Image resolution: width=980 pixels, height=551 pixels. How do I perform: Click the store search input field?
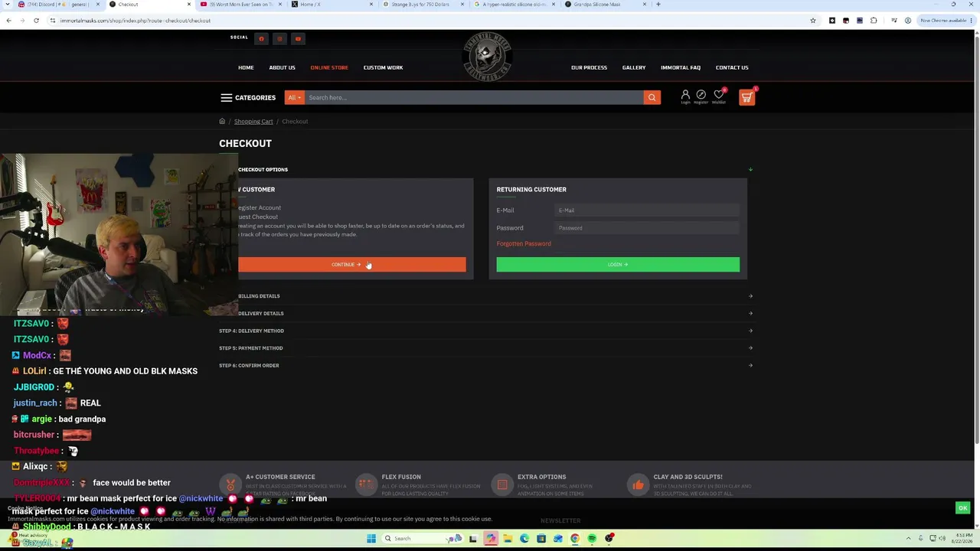click(x=474, y=98)
